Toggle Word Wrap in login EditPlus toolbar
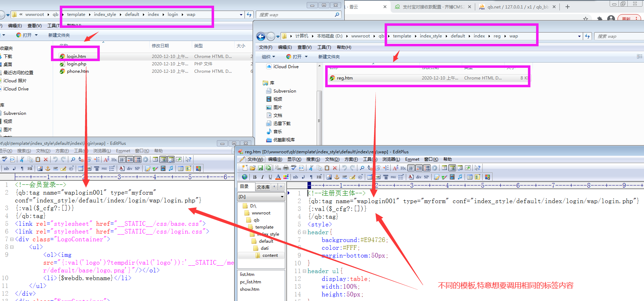 point(122,159)
